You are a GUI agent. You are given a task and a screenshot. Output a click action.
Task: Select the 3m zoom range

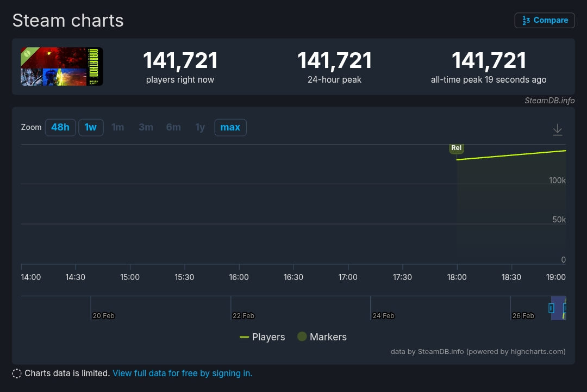click(x=146, y=127)
